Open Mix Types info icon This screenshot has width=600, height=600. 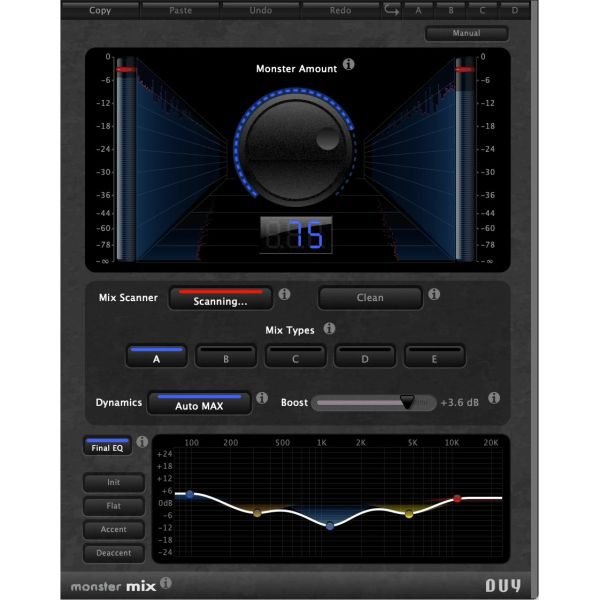tap(329, 328)
